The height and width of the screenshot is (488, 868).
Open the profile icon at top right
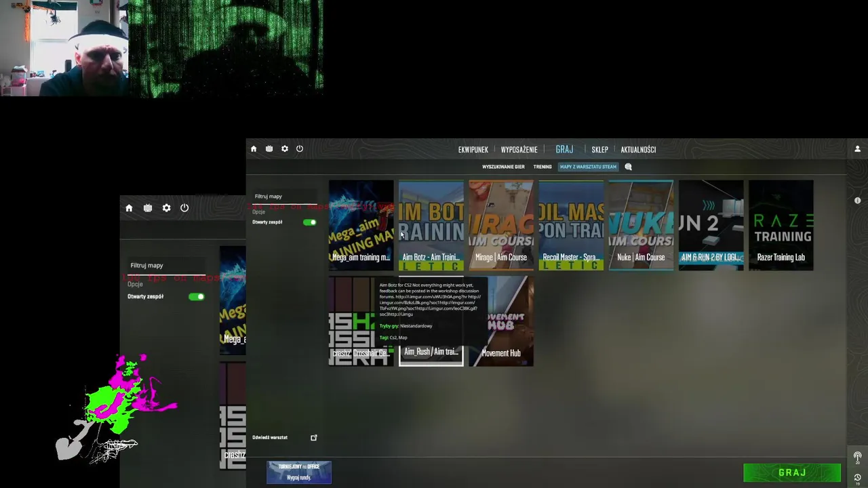tap(857, 149)
